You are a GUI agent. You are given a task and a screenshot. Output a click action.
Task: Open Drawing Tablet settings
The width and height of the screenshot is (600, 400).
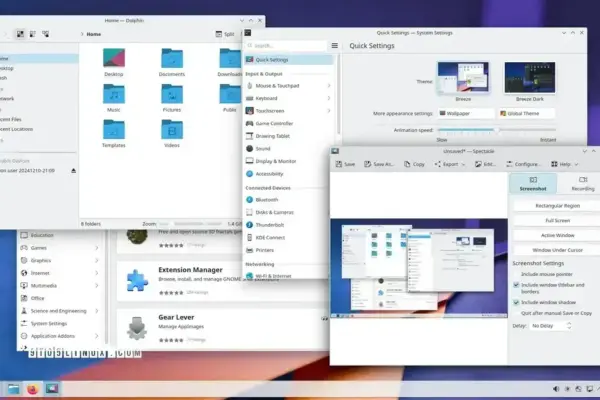[289, 136]
